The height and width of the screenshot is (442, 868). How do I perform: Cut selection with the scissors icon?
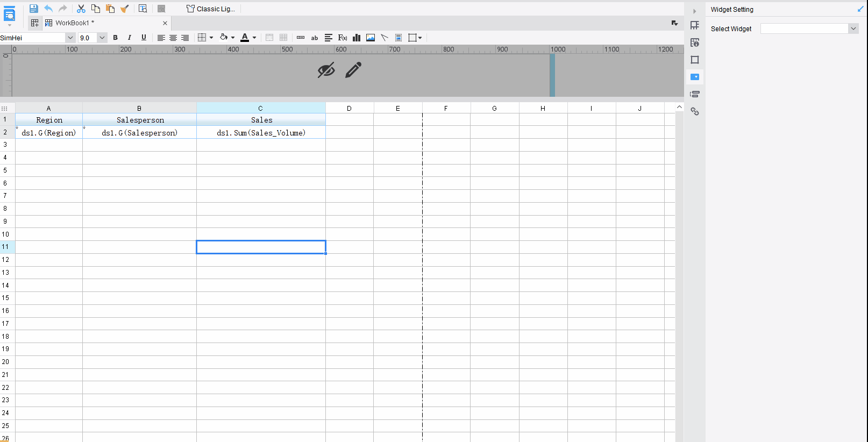click(x=81, y=9)
